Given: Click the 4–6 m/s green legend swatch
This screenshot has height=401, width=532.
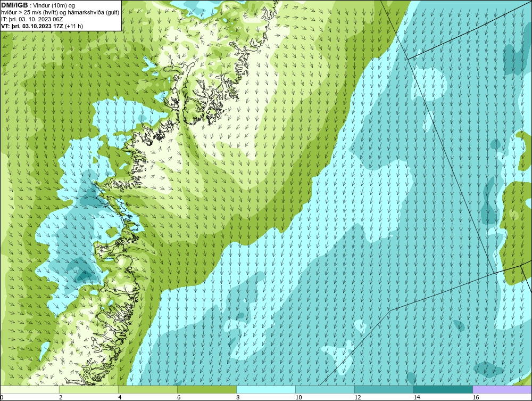Looking at the screenshot, I should pos(147,389).
